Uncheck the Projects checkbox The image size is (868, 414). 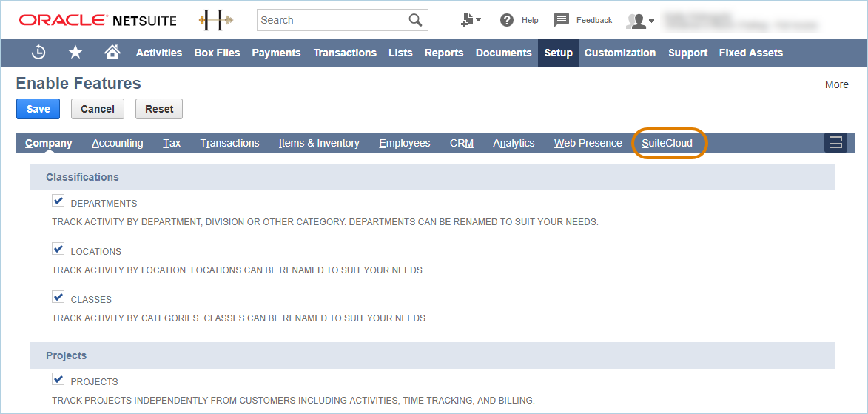58,379
